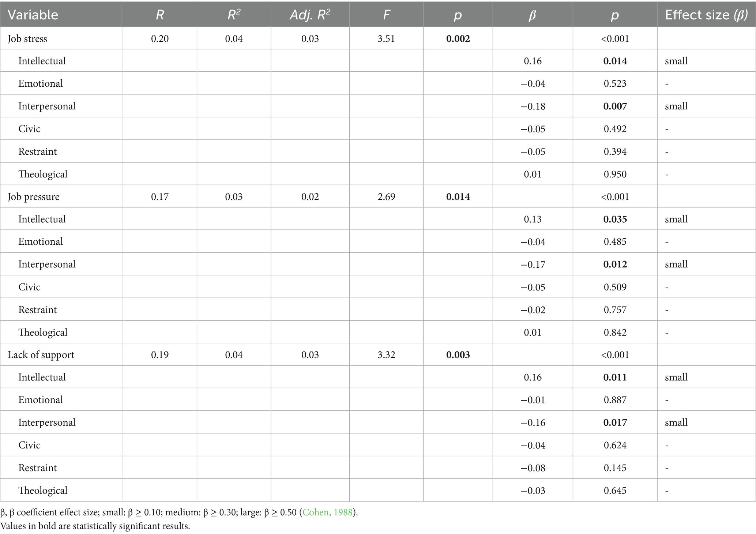
Task: Click the Variable column header
Action: click(33, 15)
